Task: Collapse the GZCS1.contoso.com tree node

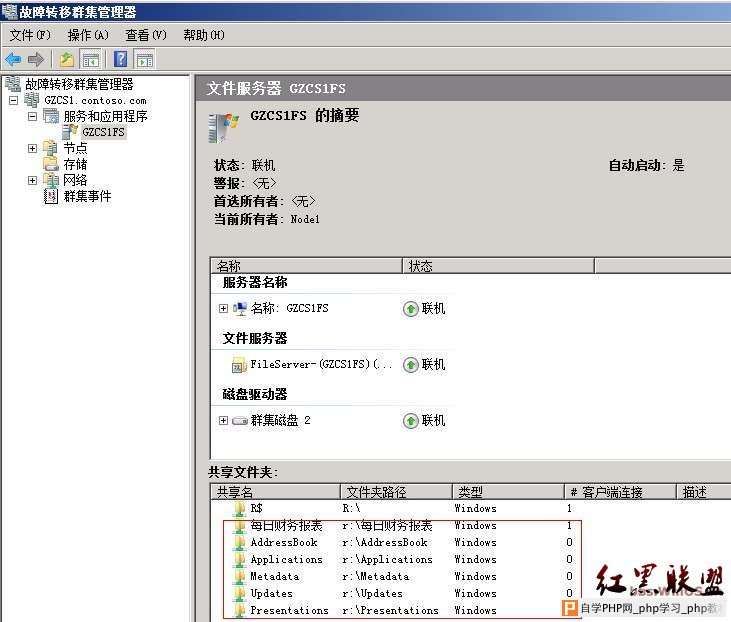Action: point(14,100)
